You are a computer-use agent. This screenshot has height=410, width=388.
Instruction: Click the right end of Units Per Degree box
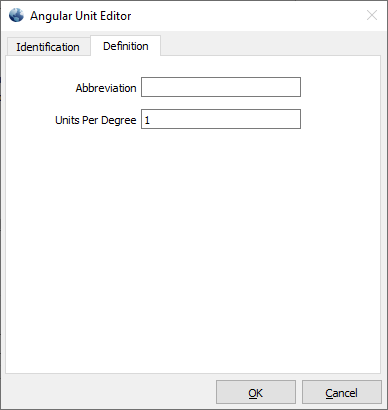point(296,119)
